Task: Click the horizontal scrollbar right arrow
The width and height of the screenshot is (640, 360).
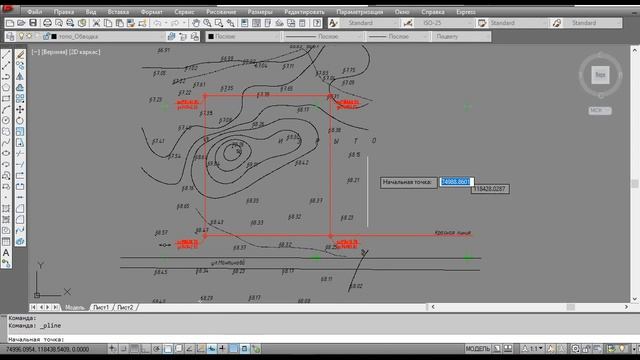Action: point(626,307)
